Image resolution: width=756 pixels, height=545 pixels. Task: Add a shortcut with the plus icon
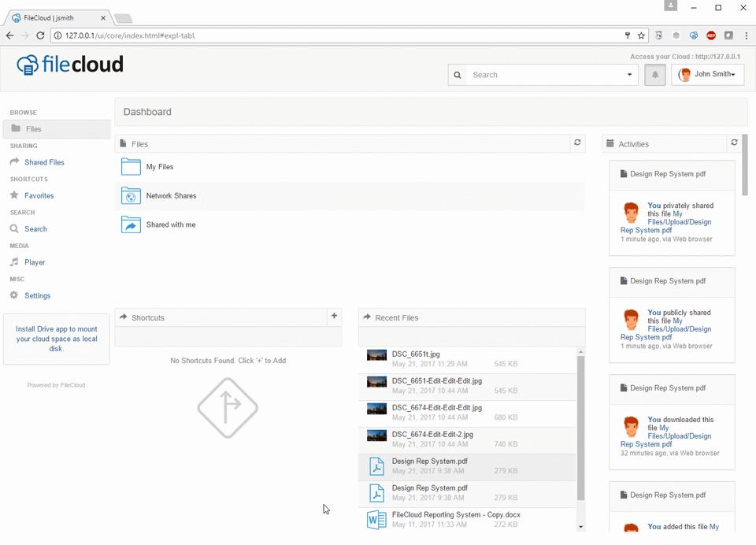pyautogui.click(x=334, y=317)
